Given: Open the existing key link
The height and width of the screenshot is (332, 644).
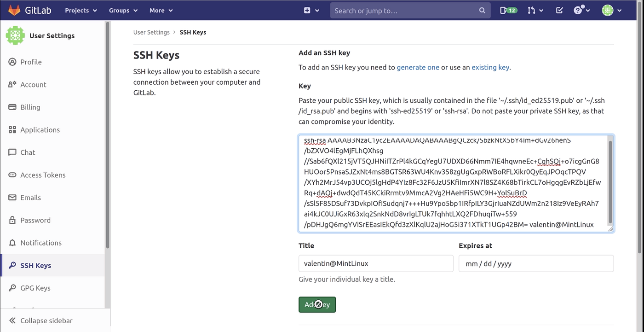Looking at the screenshot, I should click(490, 67).
